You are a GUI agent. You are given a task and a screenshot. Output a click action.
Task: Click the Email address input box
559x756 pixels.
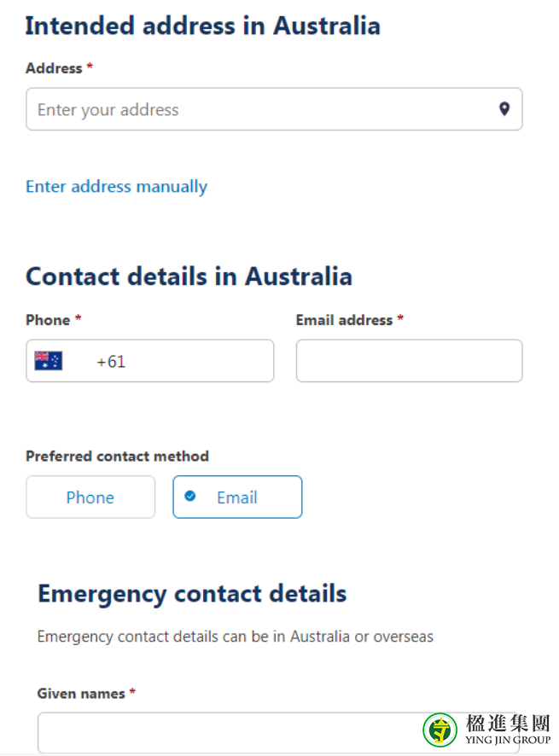[409, 361]
